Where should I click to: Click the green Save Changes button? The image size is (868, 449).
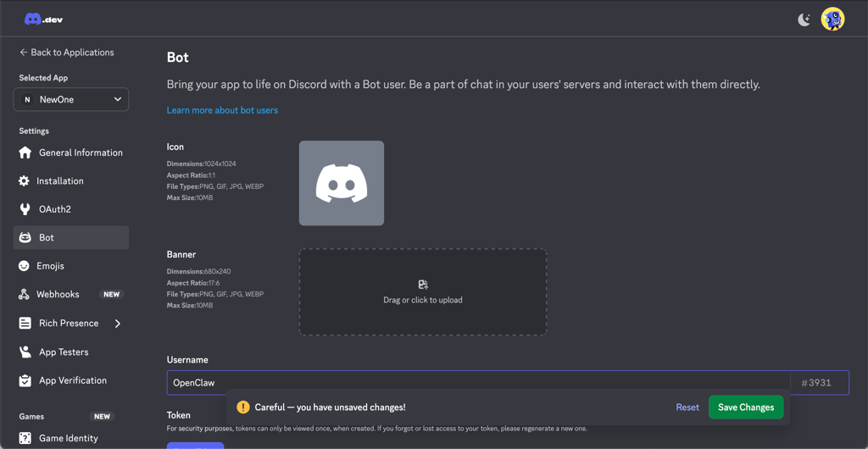pos(746,407)
